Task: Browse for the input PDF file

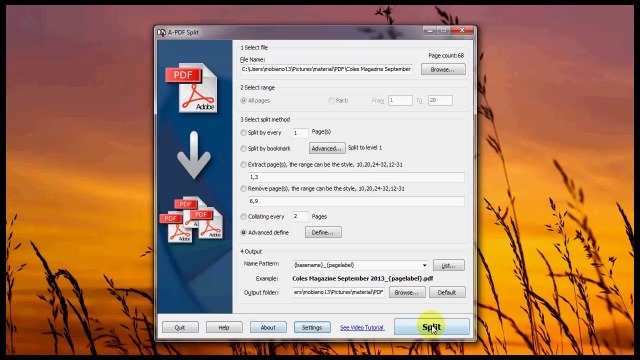Action: point(443,69)
